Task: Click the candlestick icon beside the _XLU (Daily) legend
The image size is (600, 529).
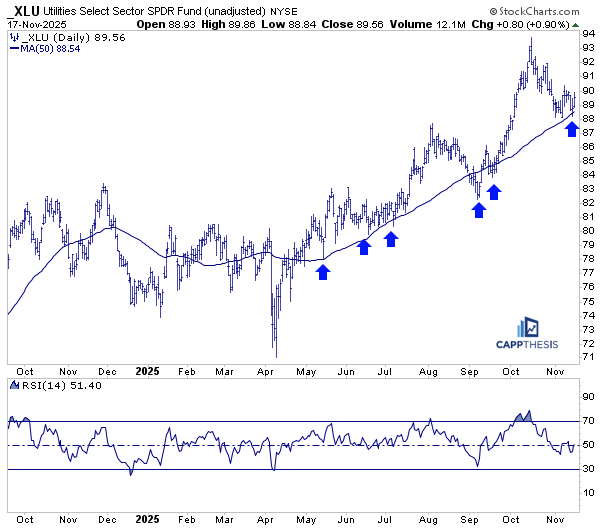Action: 13,35
